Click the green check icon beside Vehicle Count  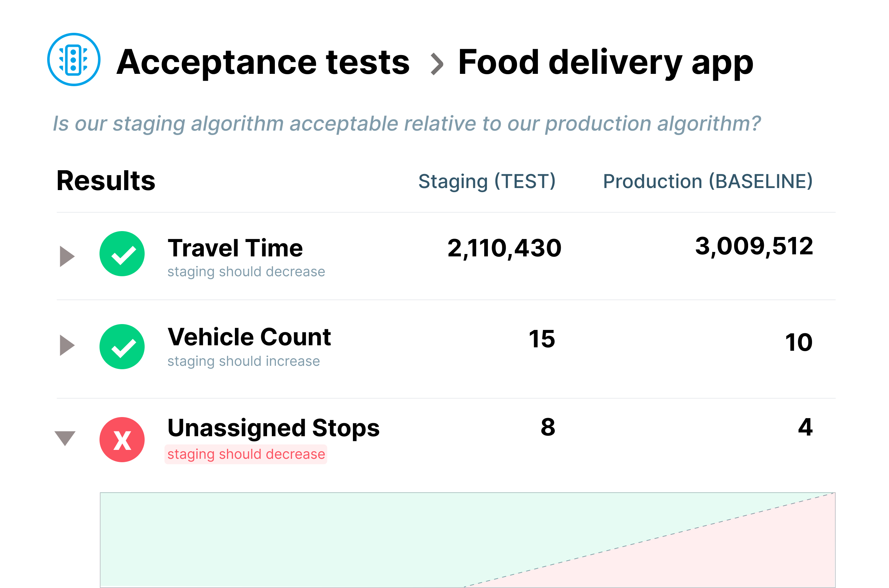coord(122,347)
